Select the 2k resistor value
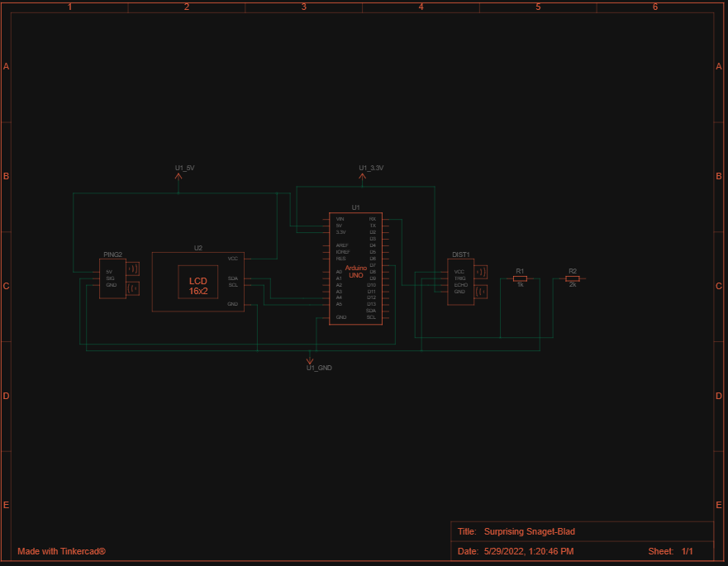 click(x=573, y=284)
